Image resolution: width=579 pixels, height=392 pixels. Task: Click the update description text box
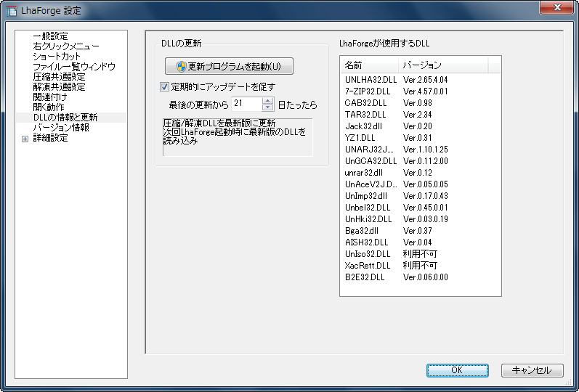(238, 137)
